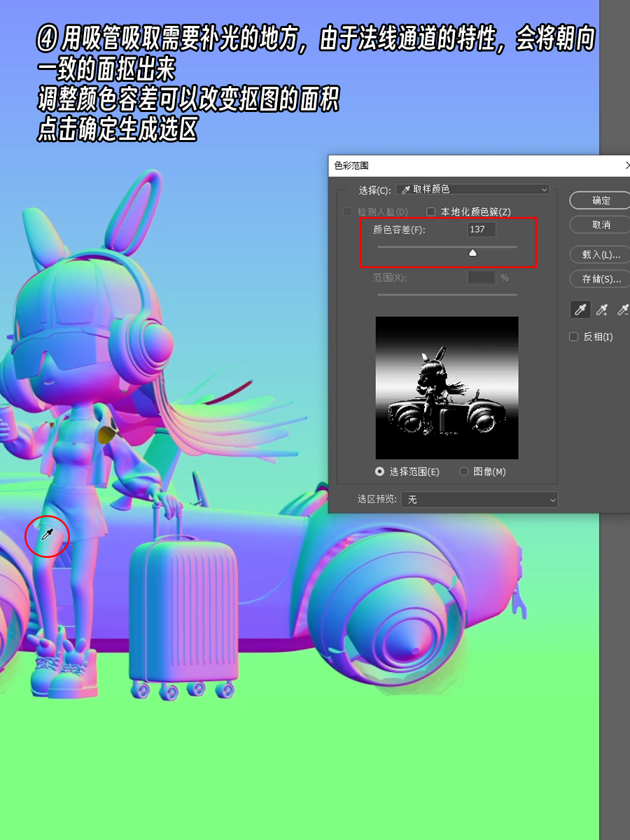Open the 选择 取样颜色 dropdown

[472, 190]
